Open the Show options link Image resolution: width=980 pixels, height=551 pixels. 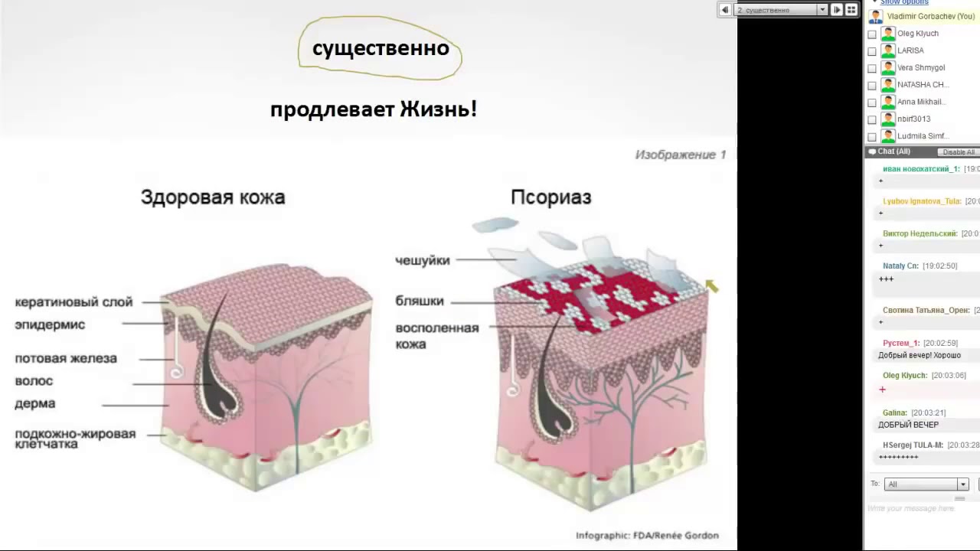click(903, 2)
